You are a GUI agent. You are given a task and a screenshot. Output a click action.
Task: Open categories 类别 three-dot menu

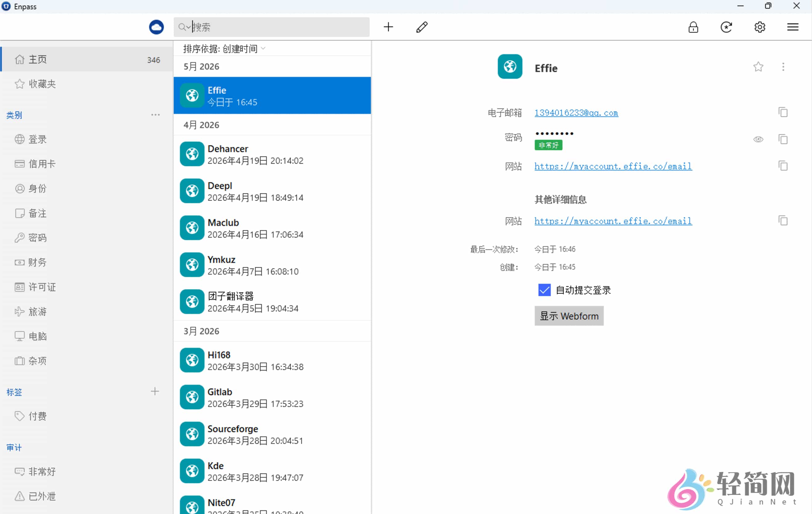tap(155, 115)
